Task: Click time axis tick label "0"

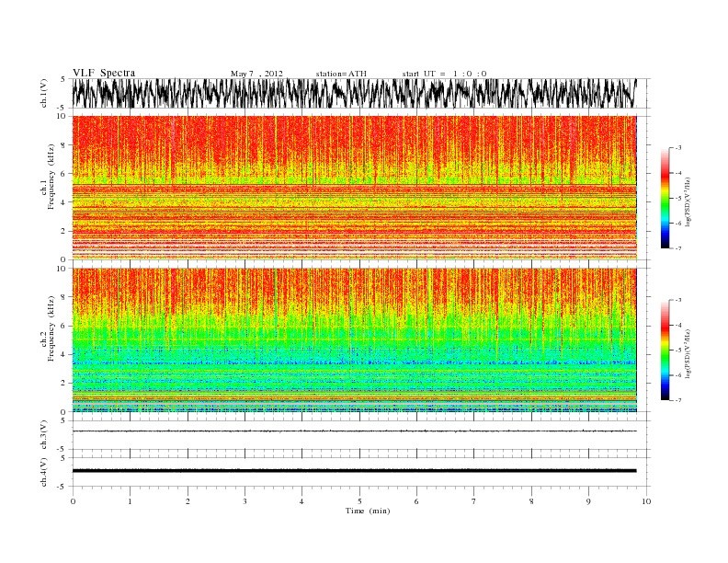Action: [73, 501]
